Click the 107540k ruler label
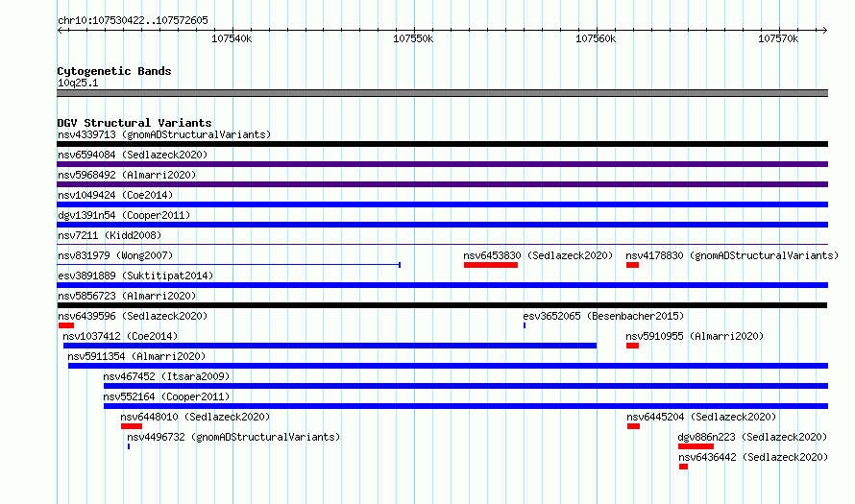The image size is (855, 504). click(232, 38)
